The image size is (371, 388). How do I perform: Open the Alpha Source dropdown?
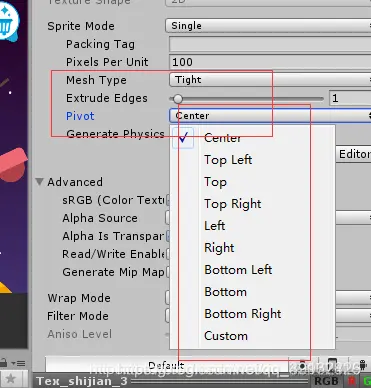pos(353,218)
